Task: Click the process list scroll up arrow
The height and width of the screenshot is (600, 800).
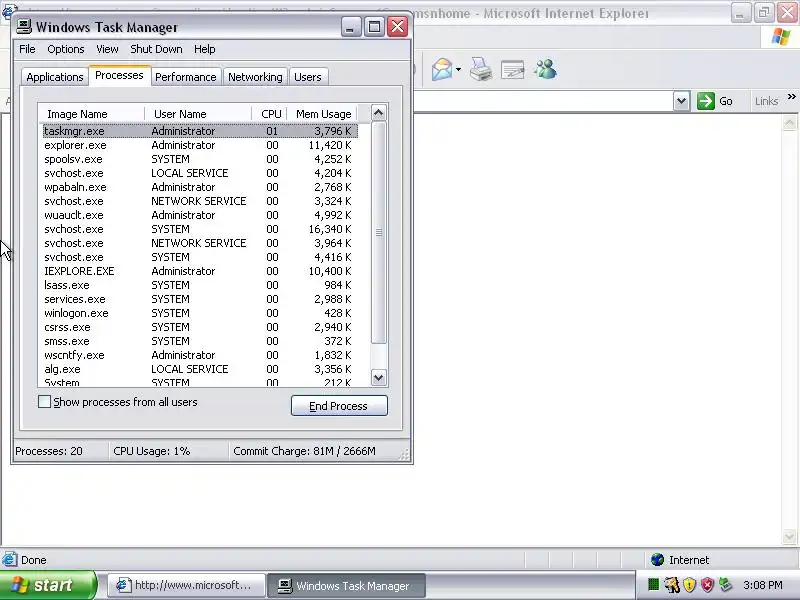Action: [378, 113]
